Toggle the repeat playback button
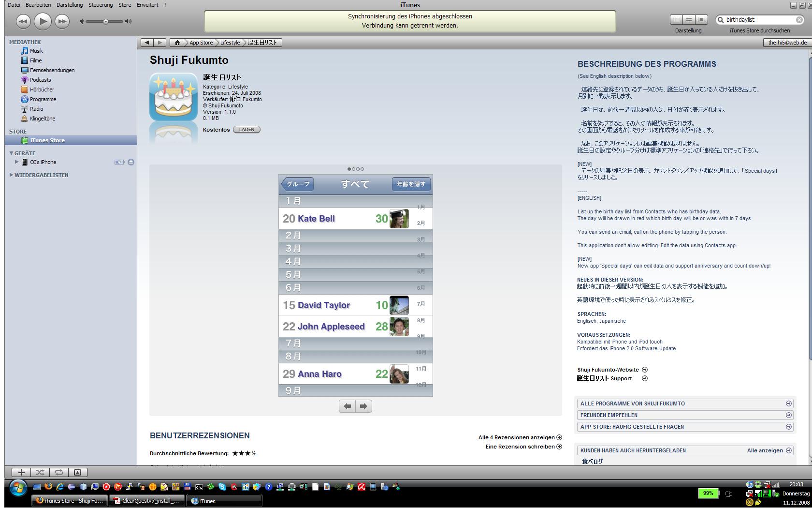Image resolution: width=812 pixels, height=508 pixels. point(58,472)
